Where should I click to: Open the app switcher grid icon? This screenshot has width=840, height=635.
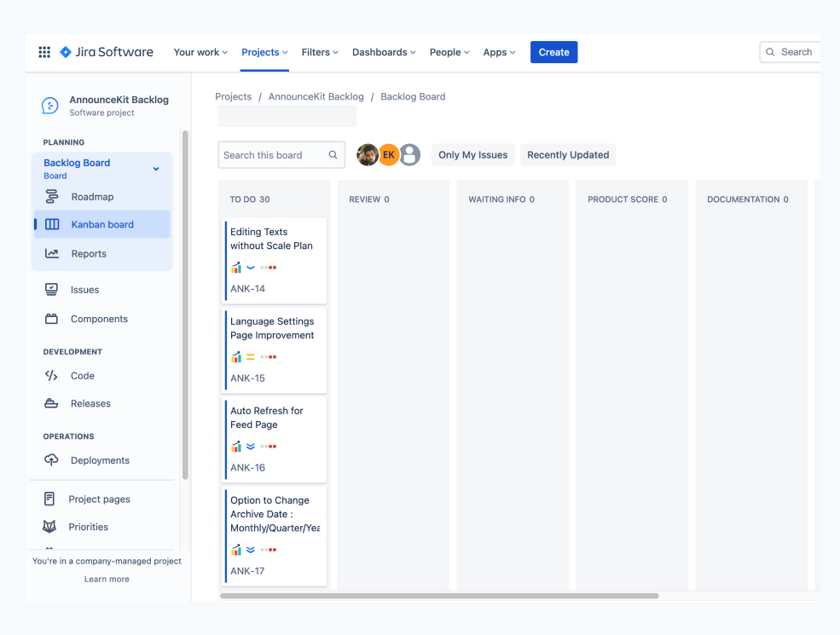(44, 52)
